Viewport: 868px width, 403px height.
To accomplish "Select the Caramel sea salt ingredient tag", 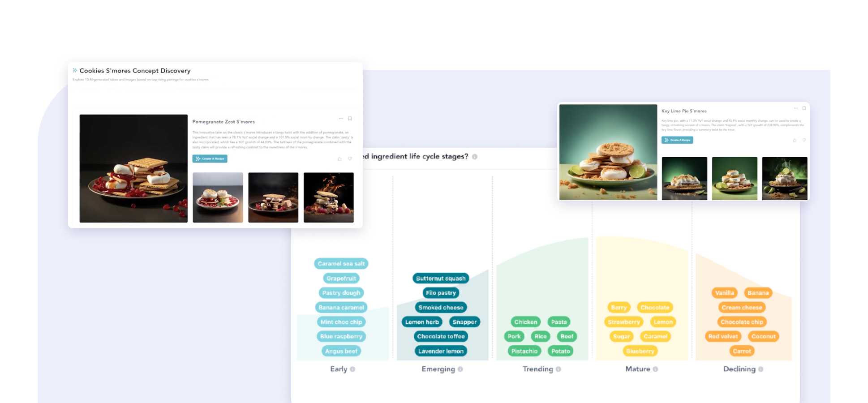I will [x=341, y=264].
